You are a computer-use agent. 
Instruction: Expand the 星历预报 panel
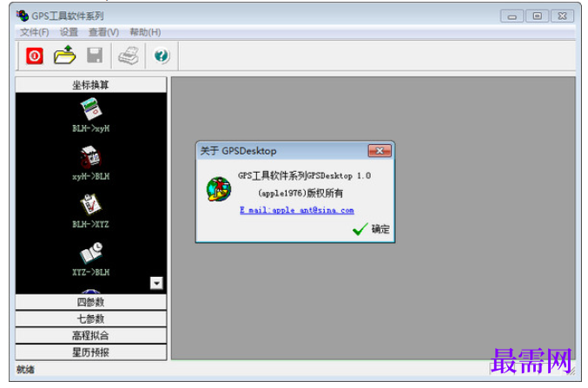tap(90, 352)
